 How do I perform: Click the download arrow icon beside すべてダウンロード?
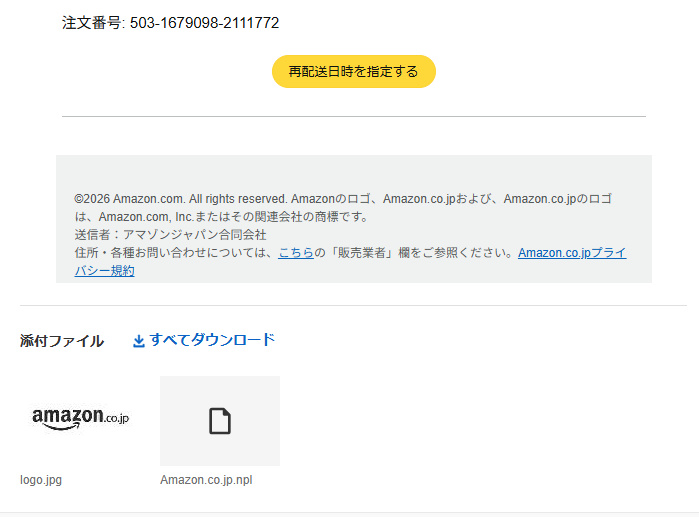pos(139,341)
